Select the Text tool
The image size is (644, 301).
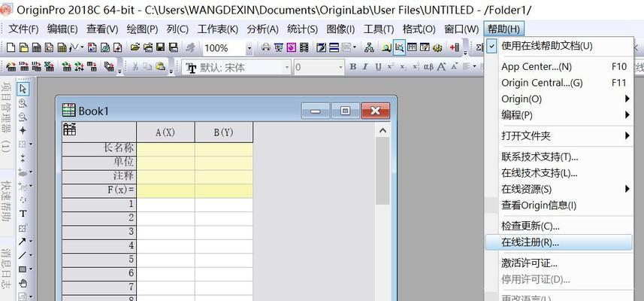point(23,214)
